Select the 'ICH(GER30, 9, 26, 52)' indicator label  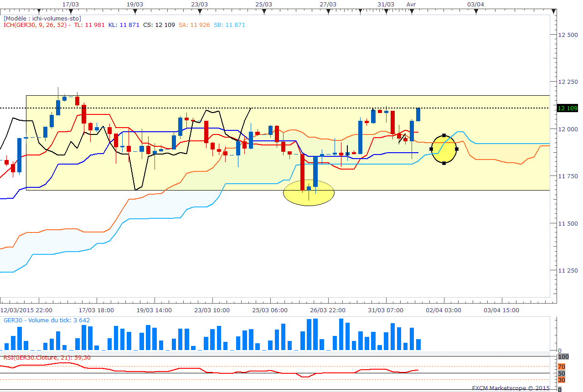(36, 25)
